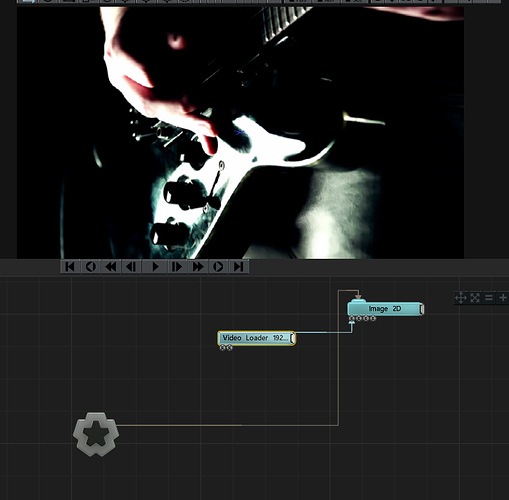
Task: Select the Image 2D node
Action: point(384,309)
